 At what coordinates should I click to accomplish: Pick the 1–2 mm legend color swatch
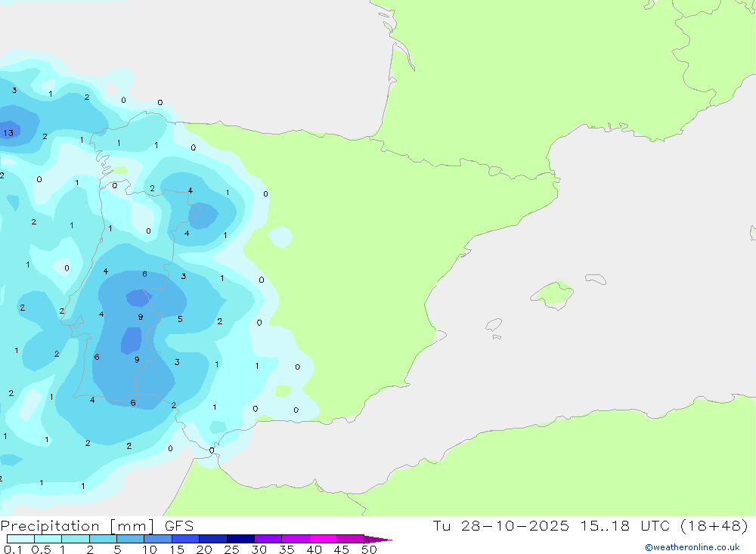pos(76,539)
